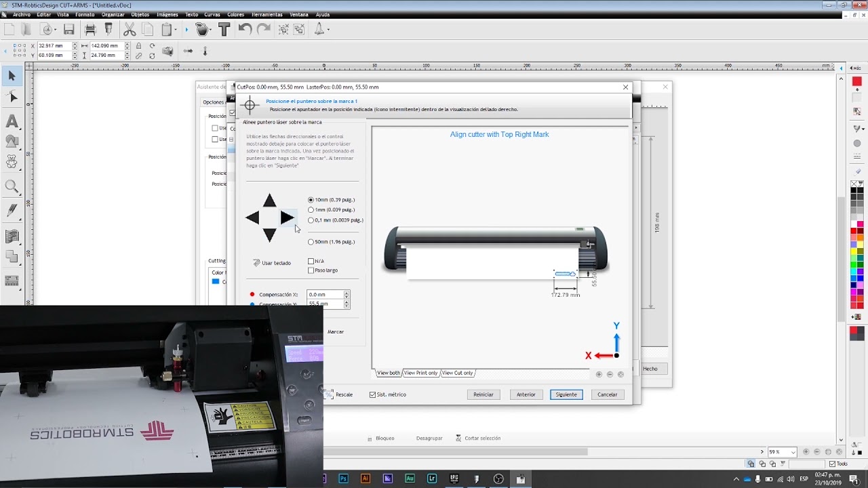This screenshot has height=488, width=868.
Task: Click the Compensación X spinner arrows
Action: [347, 295]
